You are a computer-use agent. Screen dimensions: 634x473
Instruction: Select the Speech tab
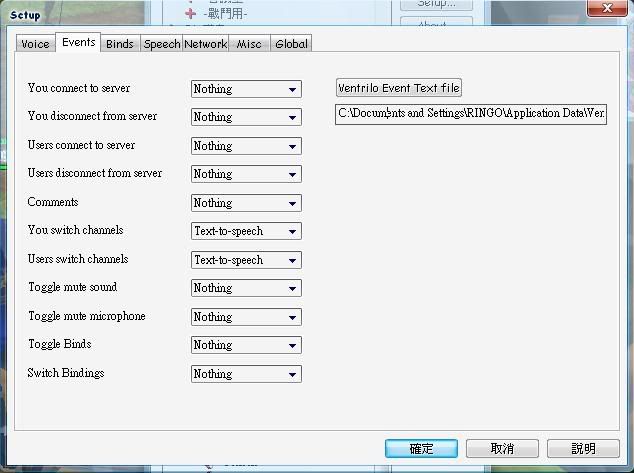(162, 44)
